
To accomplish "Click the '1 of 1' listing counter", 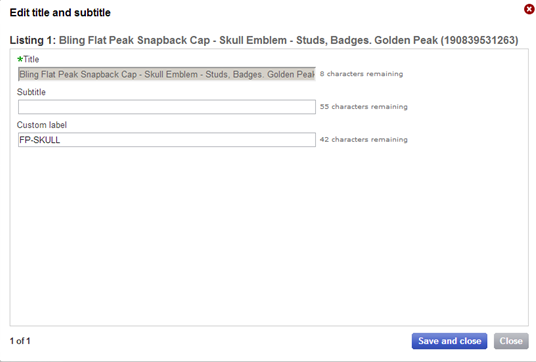I will 20,341.
